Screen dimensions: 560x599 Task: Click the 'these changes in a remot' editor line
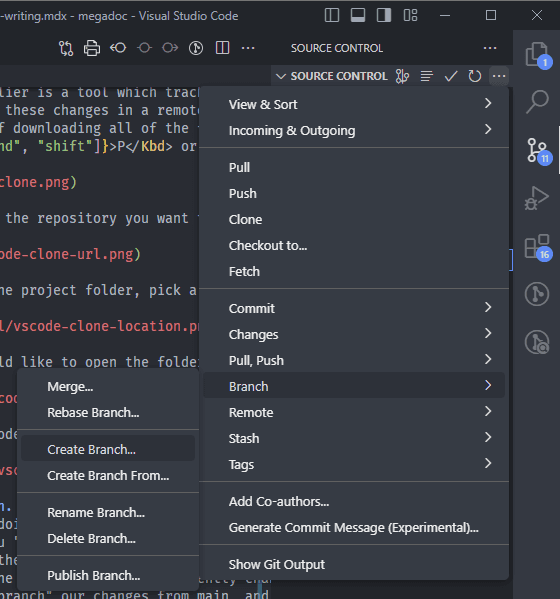click(x=102, y=110)
